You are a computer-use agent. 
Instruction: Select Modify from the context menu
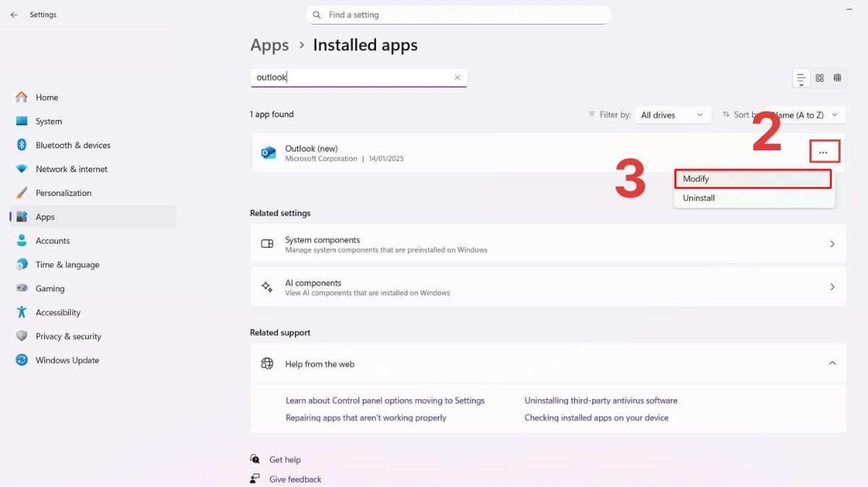point(752,179)
